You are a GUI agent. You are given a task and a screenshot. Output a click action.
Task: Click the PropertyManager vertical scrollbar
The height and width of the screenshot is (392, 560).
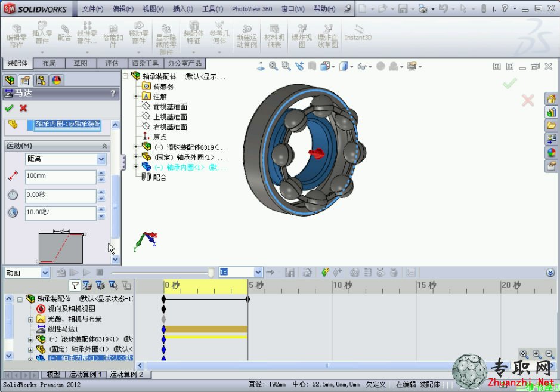point(115,207)
